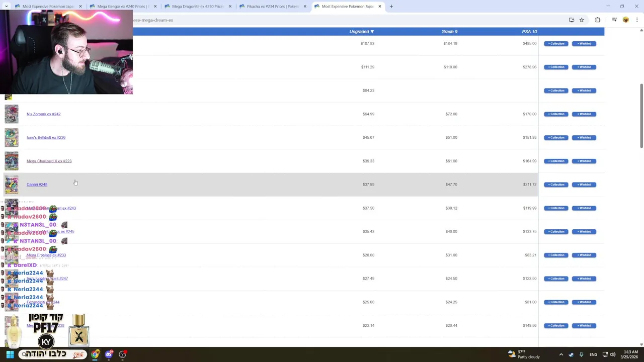This screenshot has height=362, width=644.
Task: Select the $64.99 ungraded price of N's Zoroark
Action: coord(368,114)
